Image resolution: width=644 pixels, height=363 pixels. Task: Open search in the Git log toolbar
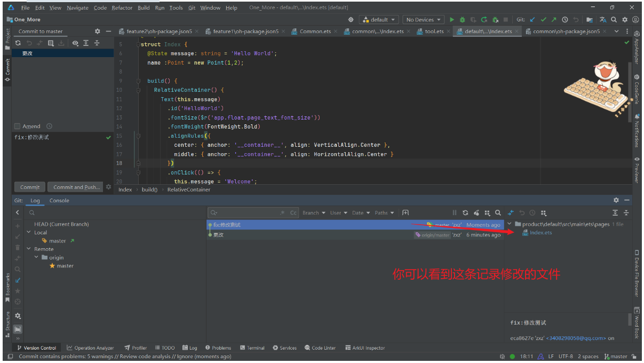pyautogui.click(x=497, y=212)
